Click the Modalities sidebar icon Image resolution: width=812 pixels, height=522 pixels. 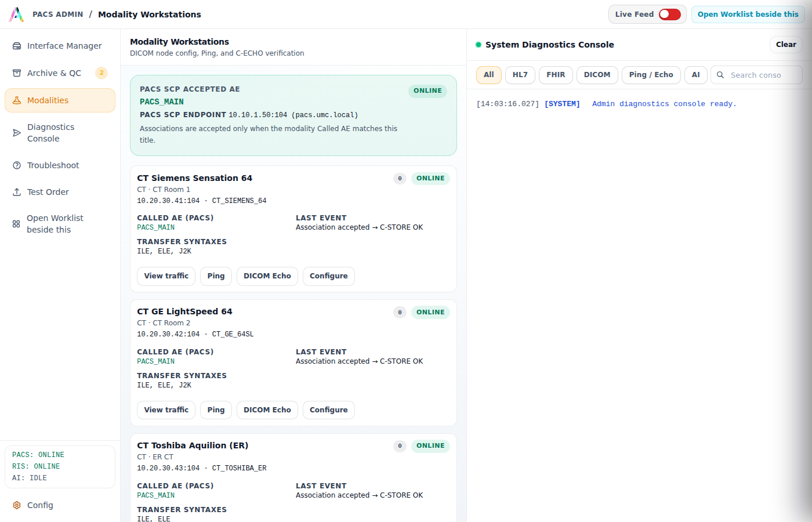tap(17, 100)
